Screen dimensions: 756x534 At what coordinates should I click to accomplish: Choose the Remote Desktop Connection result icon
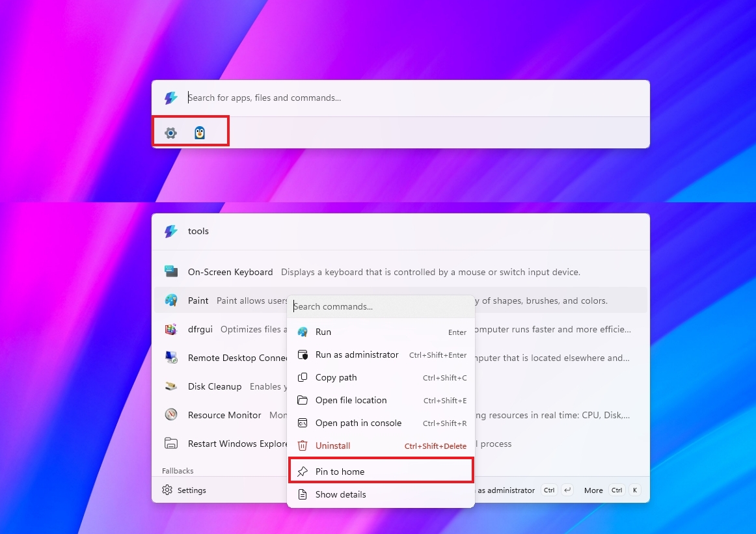[170, 358]
